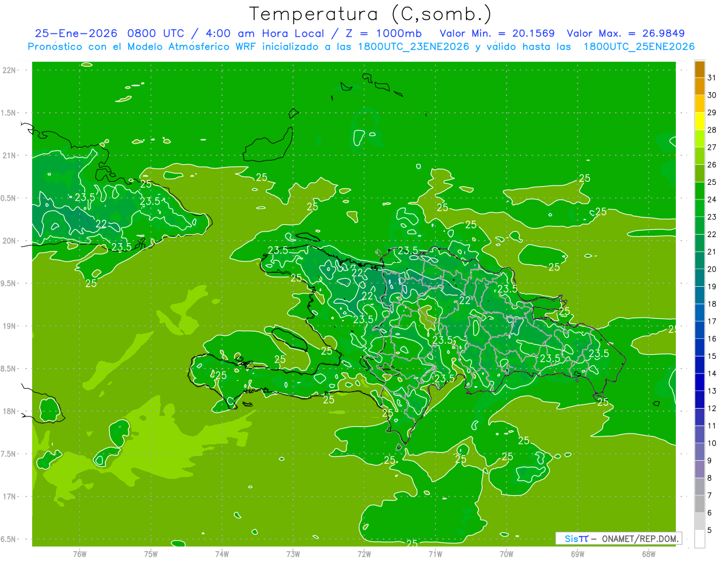Click the "17N" latitude axis label
The width and height of the screenshot is (728, 562).
tap(9, 497)
